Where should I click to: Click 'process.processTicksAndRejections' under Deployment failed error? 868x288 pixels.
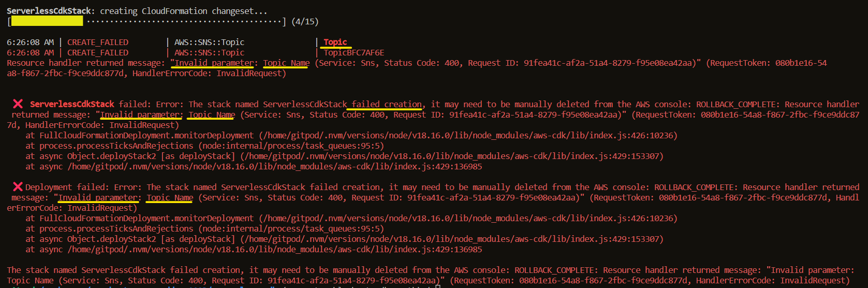116,228
